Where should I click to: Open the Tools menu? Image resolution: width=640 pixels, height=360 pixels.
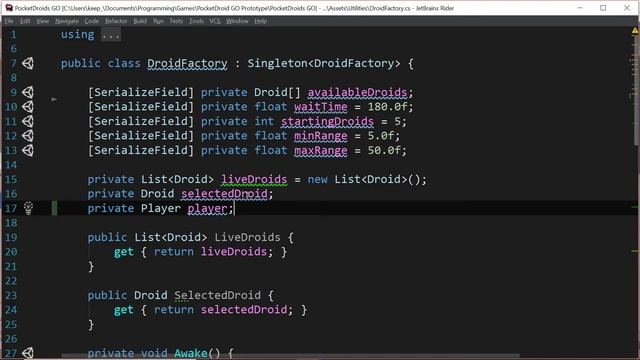[196, 21]
